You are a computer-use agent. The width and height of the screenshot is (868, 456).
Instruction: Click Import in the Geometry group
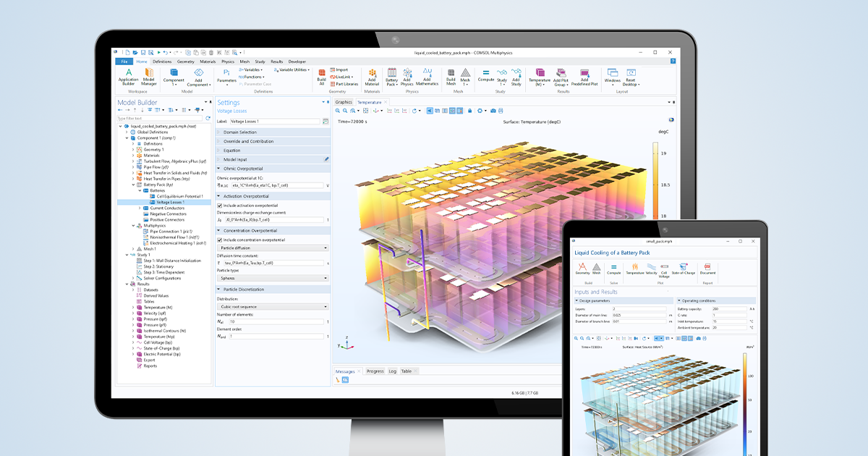click(x=339, y=69)
